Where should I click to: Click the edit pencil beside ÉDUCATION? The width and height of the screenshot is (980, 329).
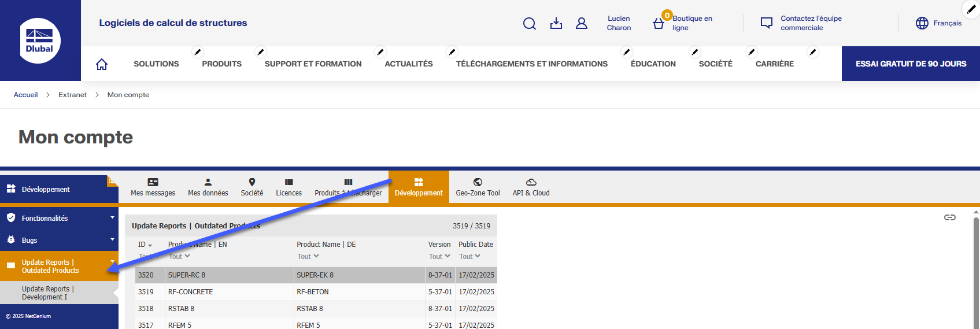tap(694, 52)
